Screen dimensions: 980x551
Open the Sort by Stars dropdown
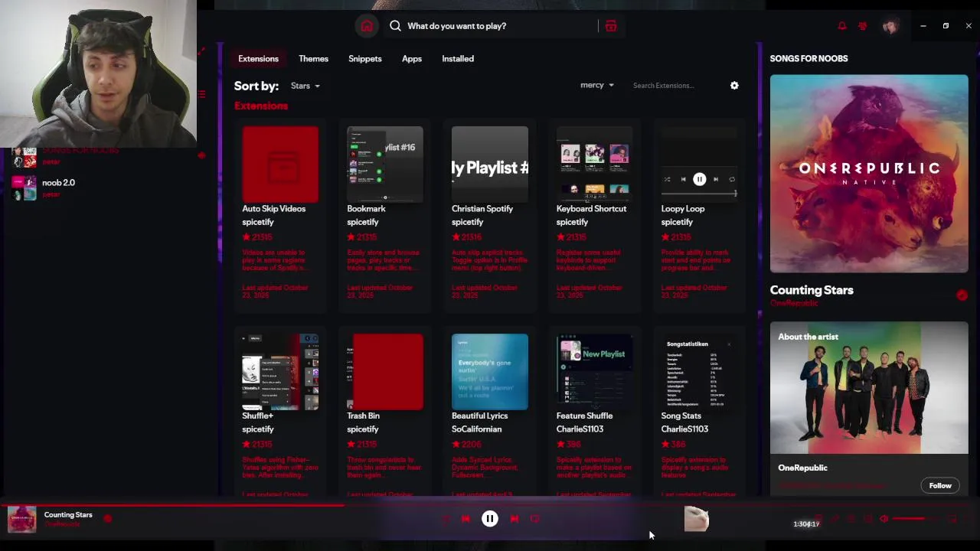tap(305, 86)
